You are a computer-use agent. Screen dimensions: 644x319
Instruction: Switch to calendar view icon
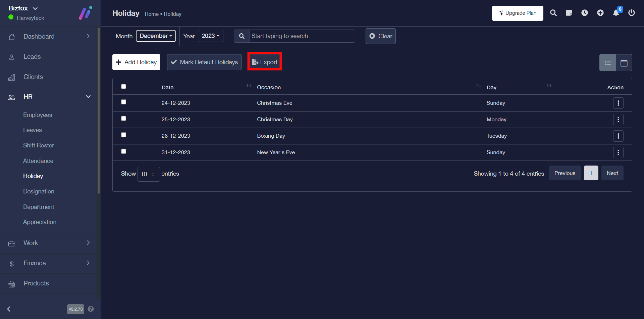point(624,63)
